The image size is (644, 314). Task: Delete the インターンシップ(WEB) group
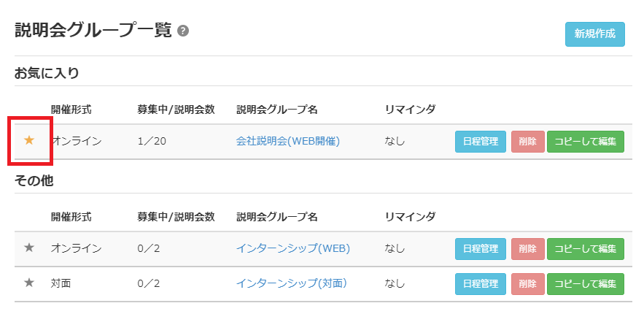[x=527, y=249]
